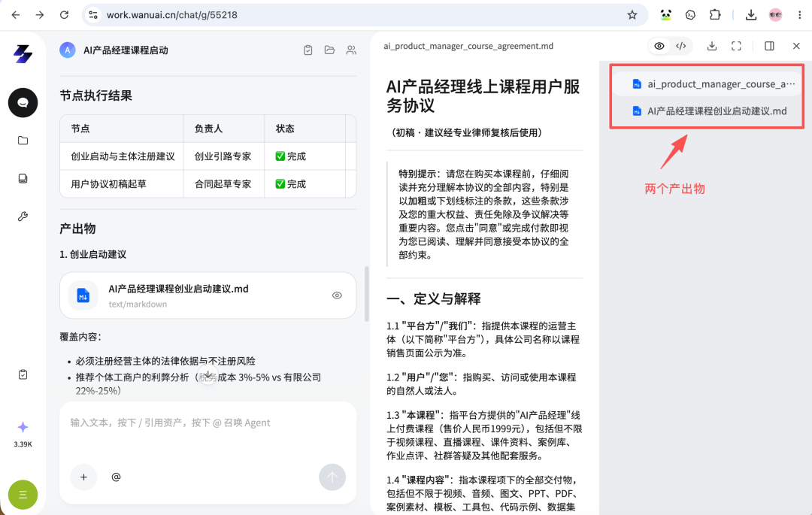Open the extensions puzzle menu
Image resolution: width=812 pixels, height=515 pixels.
click(x=715, y=15)
